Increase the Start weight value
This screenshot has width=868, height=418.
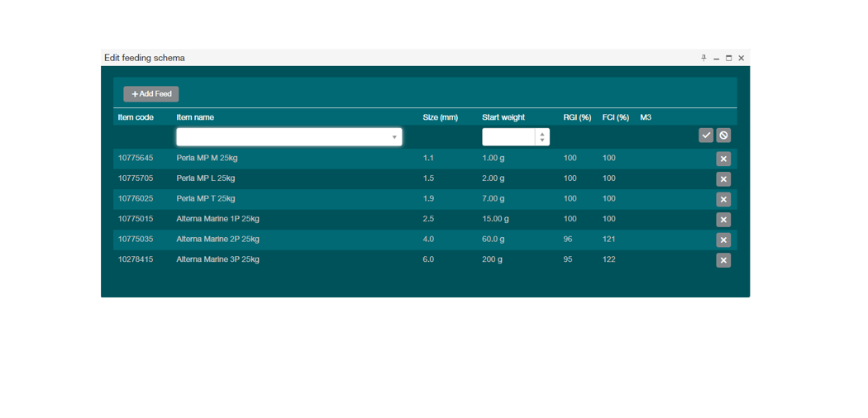point(542,133)
